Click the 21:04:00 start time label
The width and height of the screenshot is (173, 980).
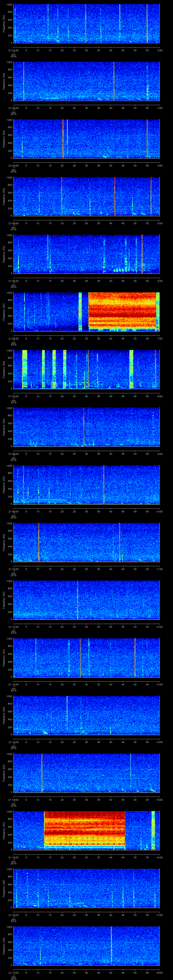coord(13,223)
